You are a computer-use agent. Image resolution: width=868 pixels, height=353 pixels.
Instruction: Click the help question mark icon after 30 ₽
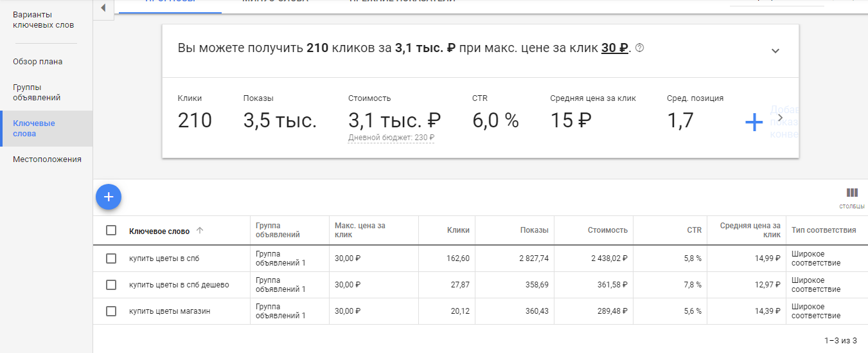point(639,48)
